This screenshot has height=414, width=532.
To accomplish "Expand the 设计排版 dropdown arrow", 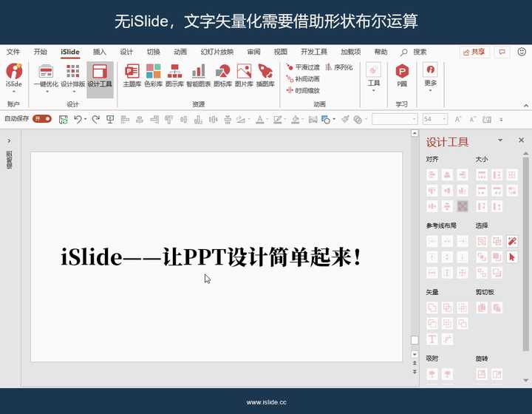I will [74, 92].
